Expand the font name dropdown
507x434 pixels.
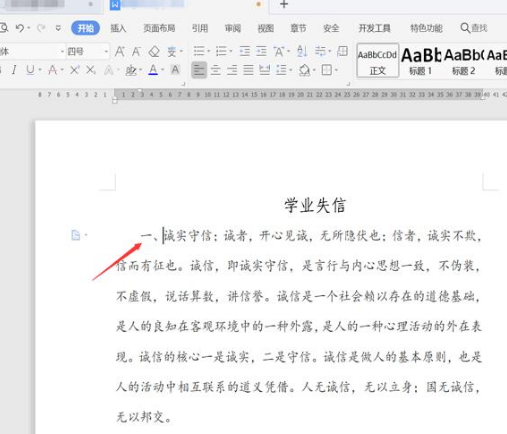point(62,52)
